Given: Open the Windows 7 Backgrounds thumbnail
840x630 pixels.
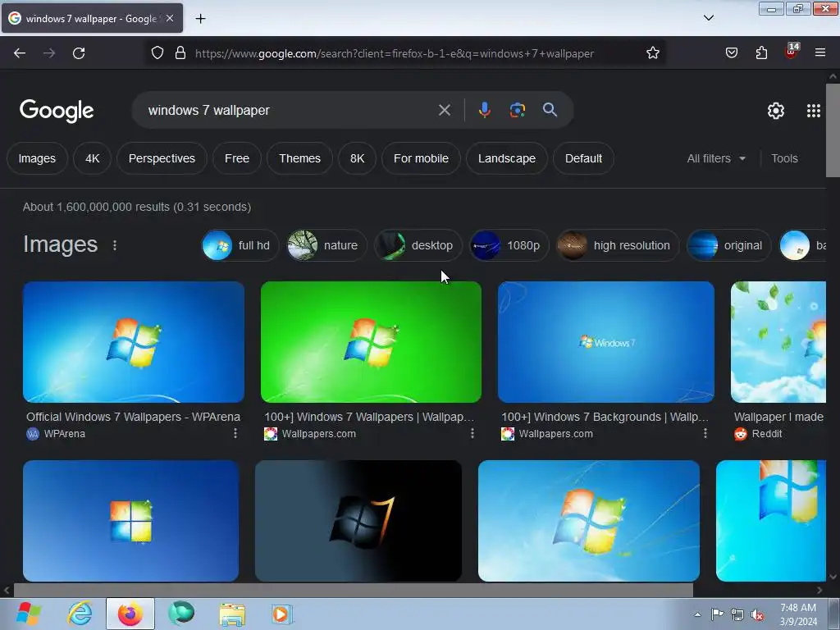Looking at the screenshot, I should (606, 342).
